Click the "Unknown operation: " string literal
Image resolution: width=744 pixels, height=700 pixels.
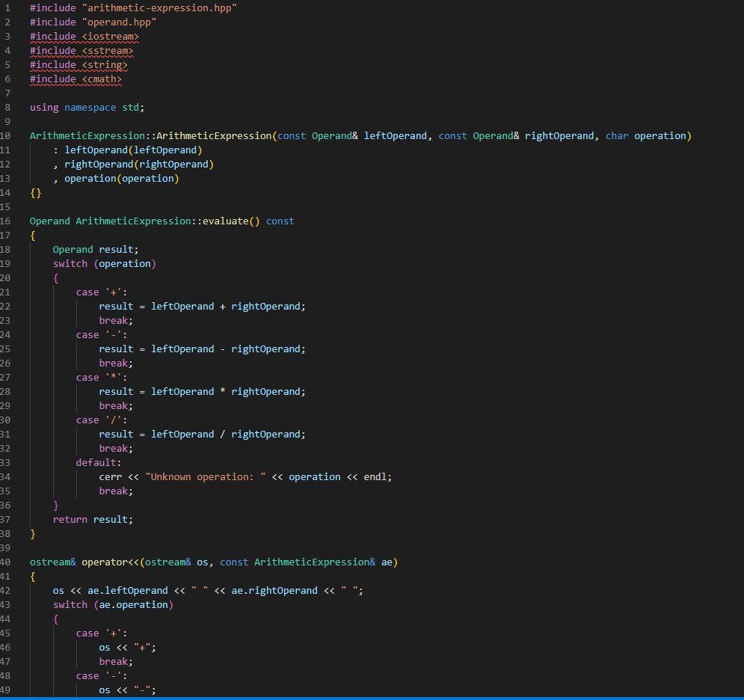coord(206,476)
